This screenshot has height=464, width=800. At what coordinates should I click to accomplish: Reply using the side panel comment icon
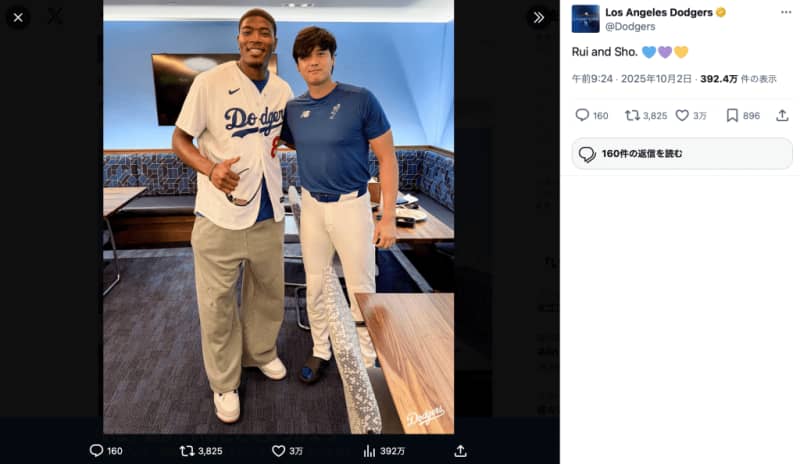582,115
